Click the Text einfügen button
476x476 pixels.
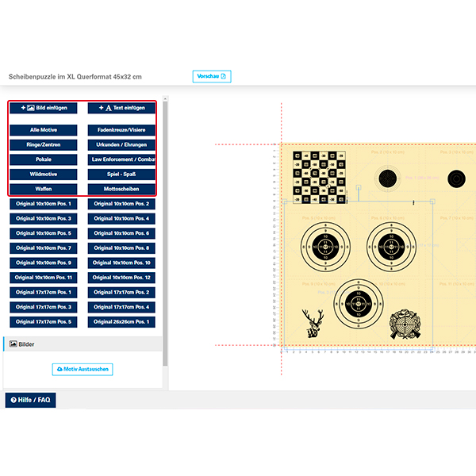(121, 108)
